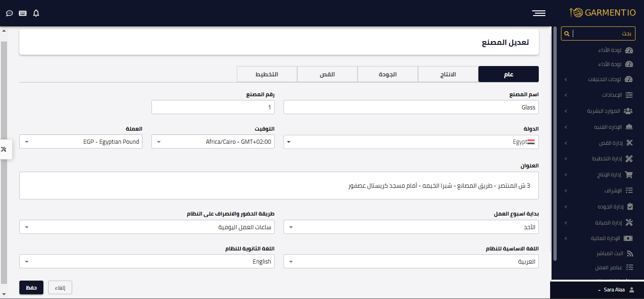
Task: Open the work week start dropdown الأحد
Action: [x=411, y=227]
